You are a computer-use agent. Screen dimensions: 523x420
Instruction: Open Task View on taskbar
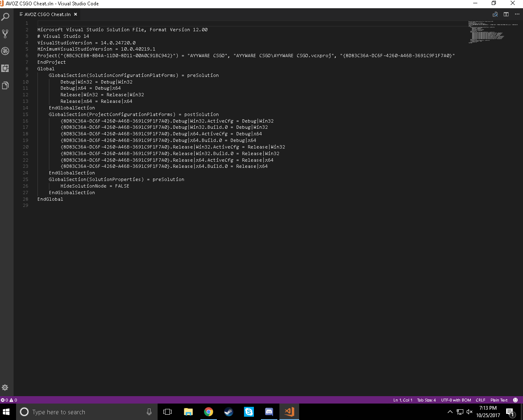(x=167, y=412)
